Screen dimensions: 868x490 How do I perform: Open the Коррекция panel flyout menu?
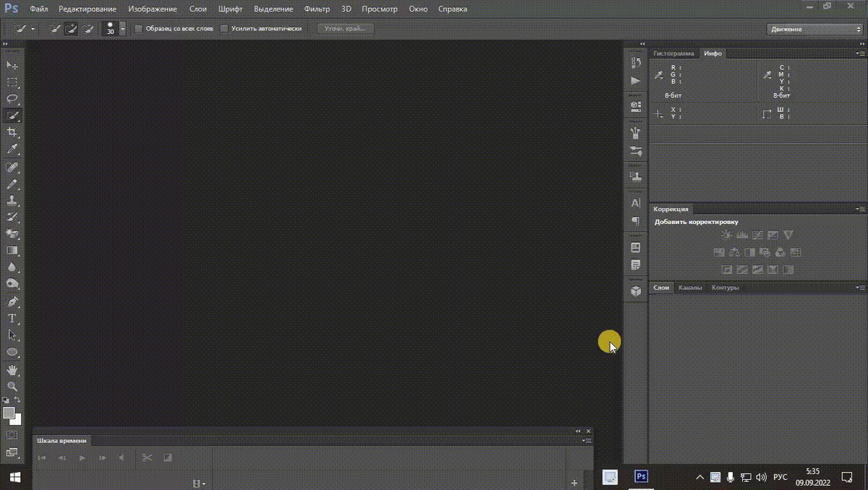860,209
